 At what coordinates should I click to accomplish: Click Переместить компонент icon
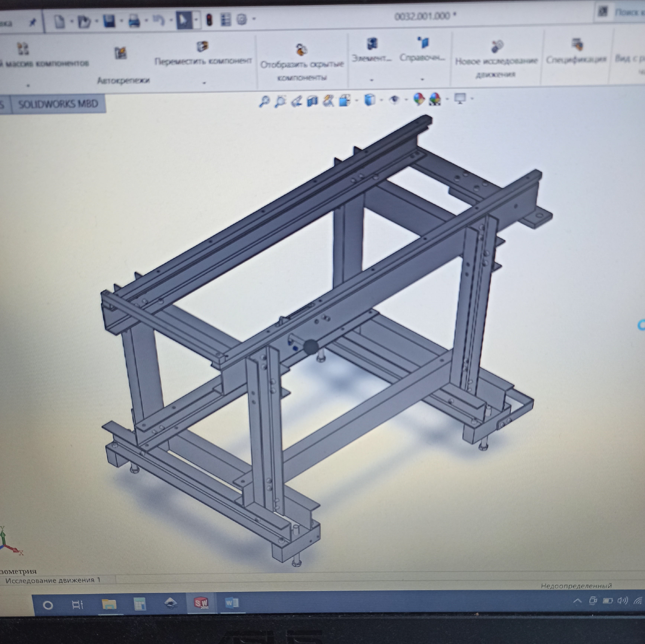(203, 47)
